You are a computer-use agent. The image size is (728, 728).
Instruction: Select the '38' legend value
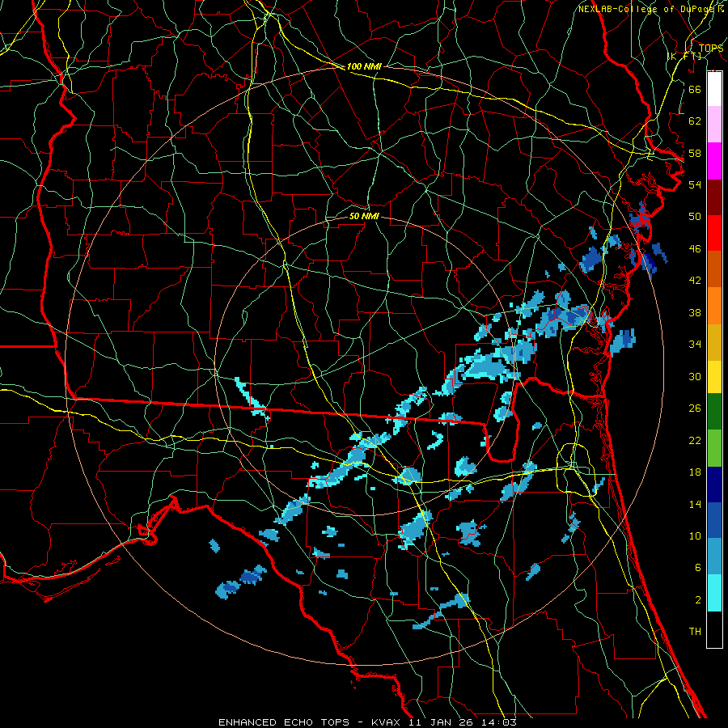coord(695,312)
